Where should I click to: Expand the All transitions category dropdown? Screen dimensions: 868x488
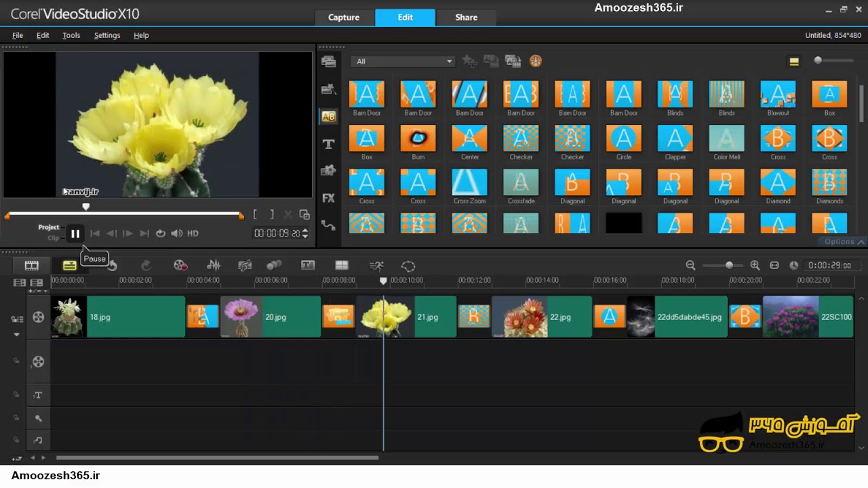(403, 62)
